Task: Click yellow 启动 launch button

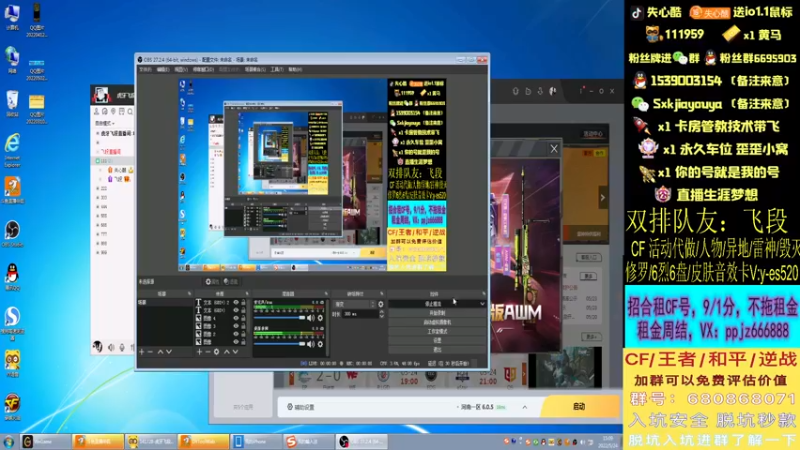Action: coord(580,407)
